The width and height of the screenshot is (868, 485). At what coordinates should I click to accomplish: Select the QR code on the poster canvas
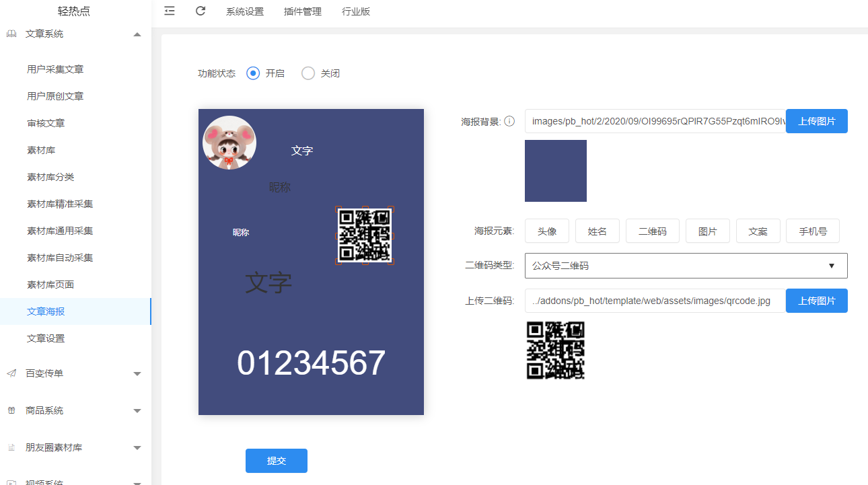pos(364,235)
